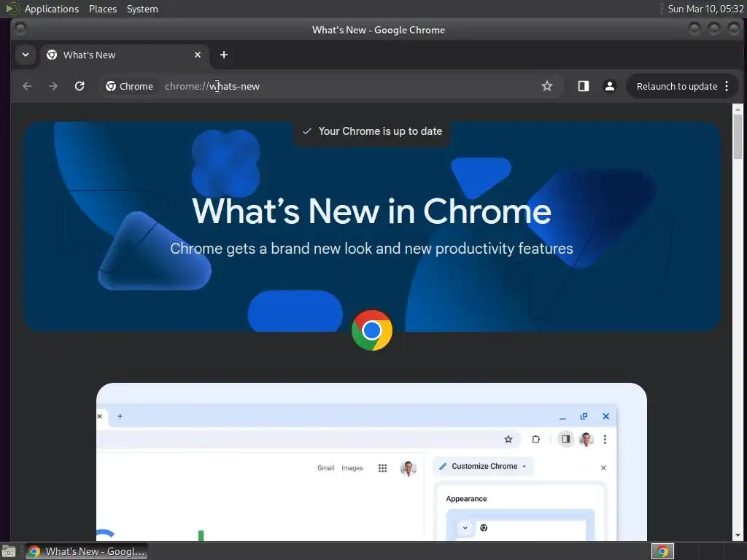Open the Places menu

[102, 9]
